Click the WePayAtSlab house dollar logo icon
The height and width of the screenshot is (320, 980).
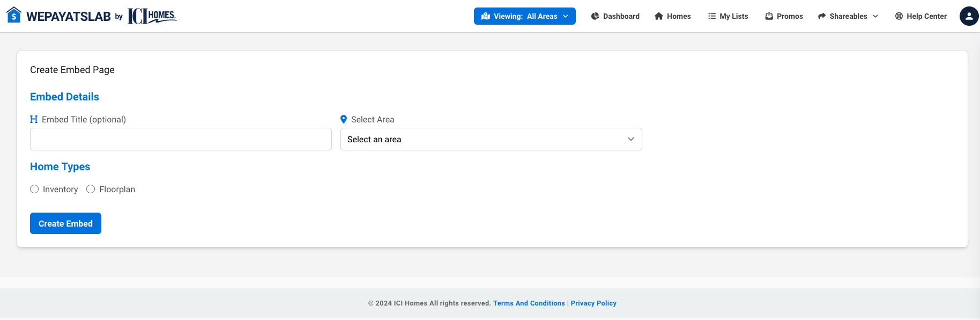point(14,15)
